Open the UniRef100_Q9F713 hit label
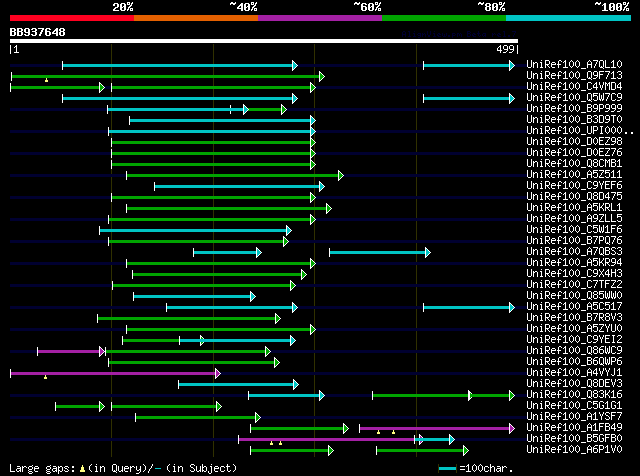640x476 pixels. pos(574,76)
